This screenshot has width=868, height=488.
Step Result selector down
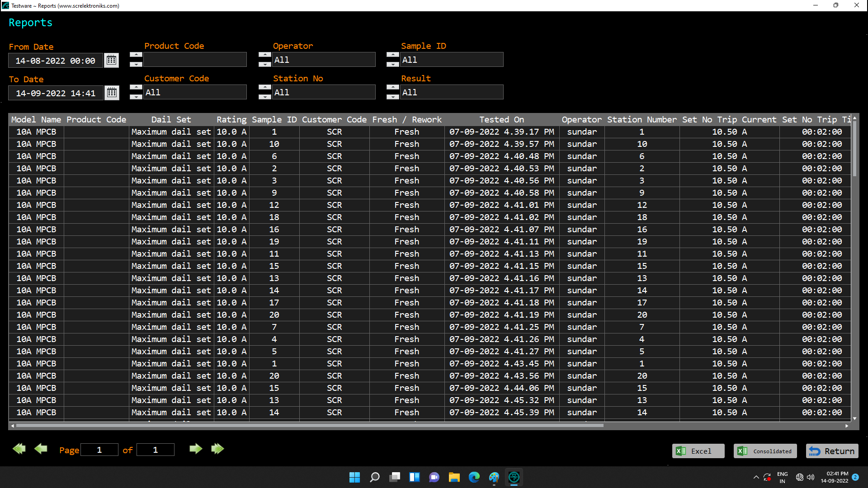tap(392, 97)
